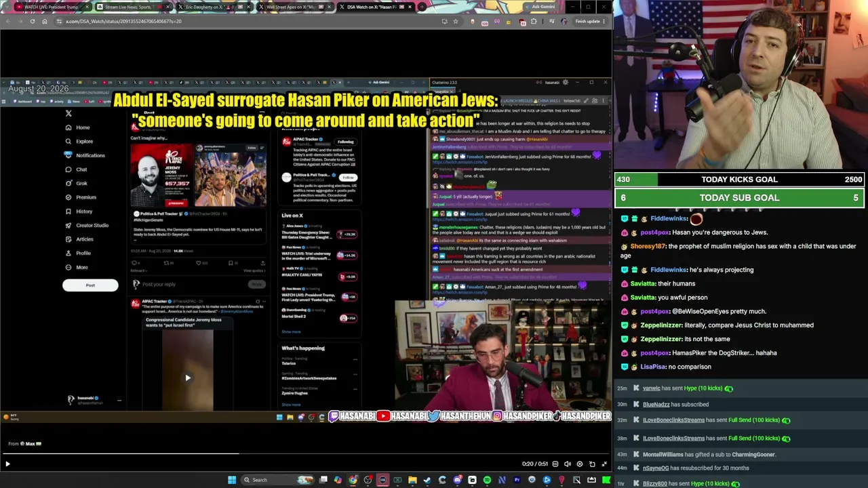Like the tweet with the heart icon
This screenshot has width=868, height=488.
point(199,263)
